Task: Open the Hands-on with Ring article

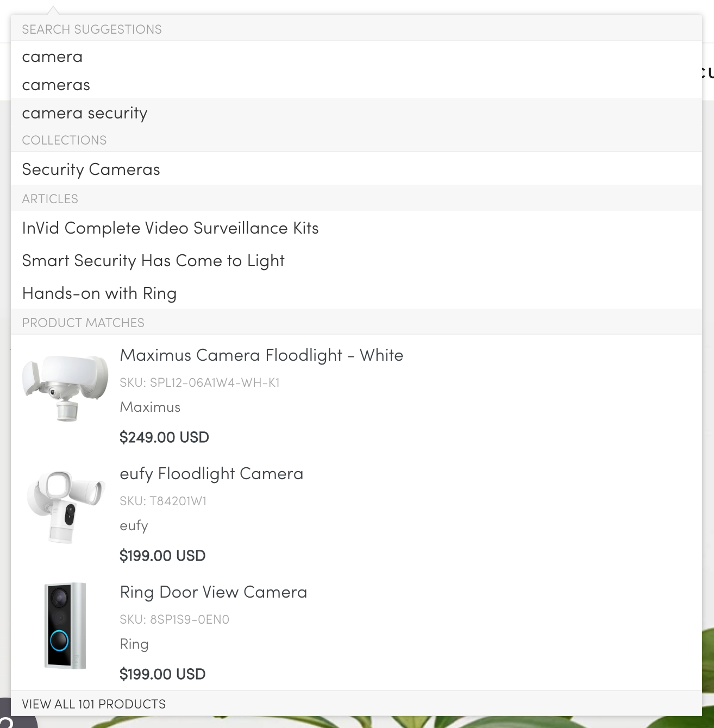Action: (x=99, y=293)
